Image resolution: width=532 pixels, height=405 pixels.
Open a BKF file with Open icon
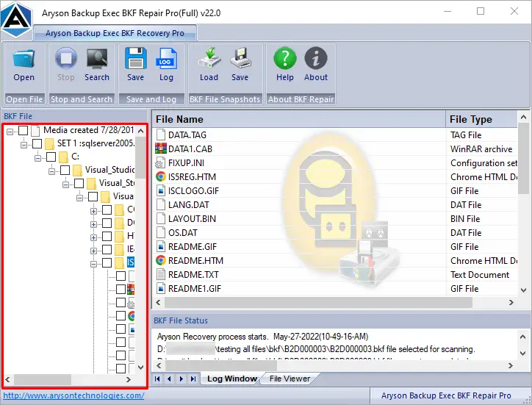pyautogui.click(x=24, y=58)
